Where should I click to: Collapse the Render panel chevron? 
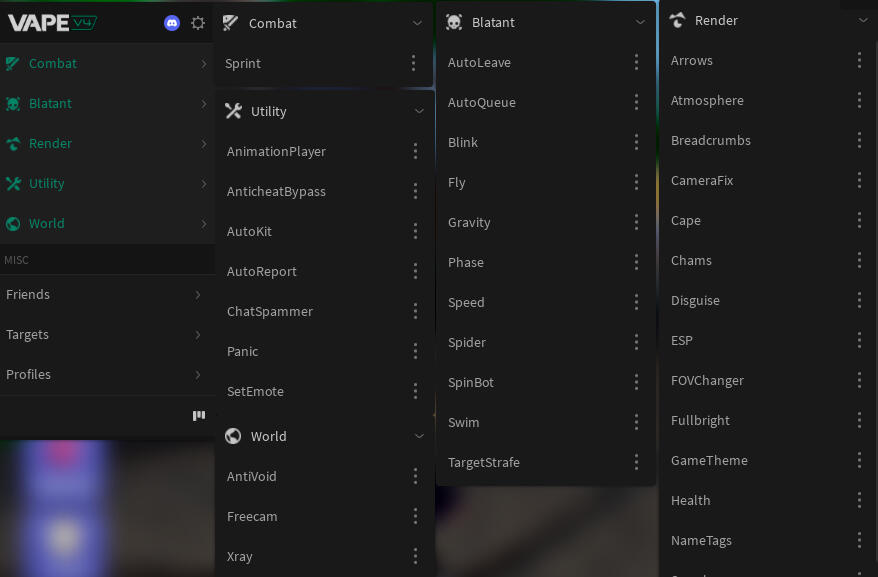pos(863,20)
